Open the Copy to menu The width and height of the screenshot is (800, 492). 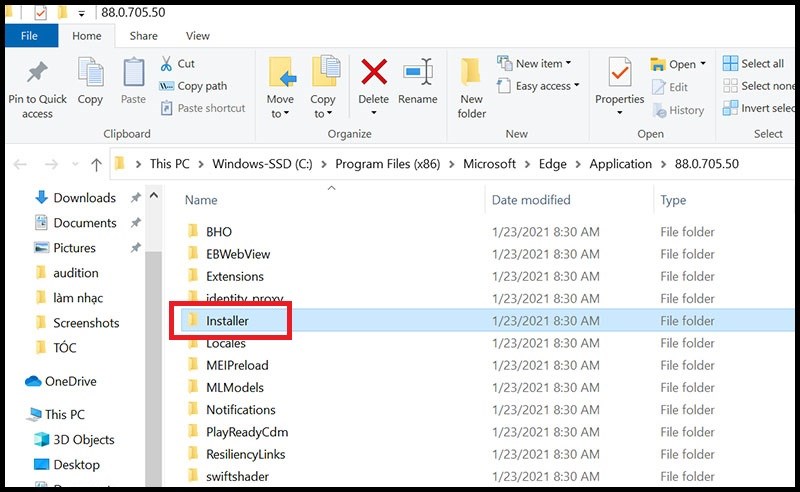pos(323,87)
